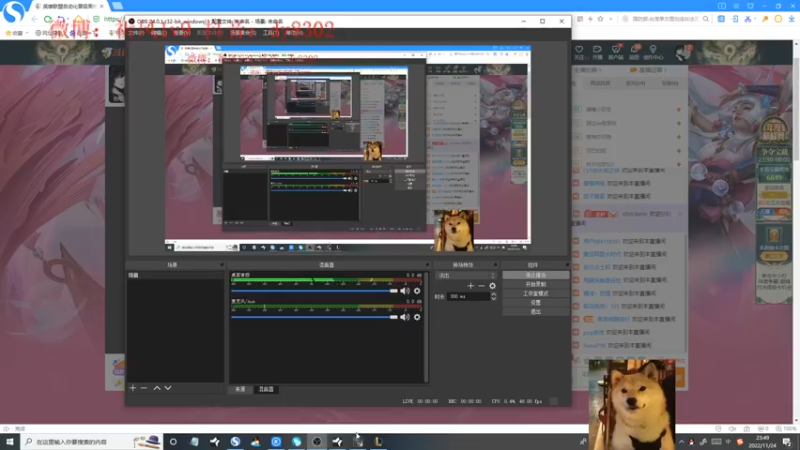Open the scene transition type dropdown
This screenshot has width=800, height=450.
[466, 276]
